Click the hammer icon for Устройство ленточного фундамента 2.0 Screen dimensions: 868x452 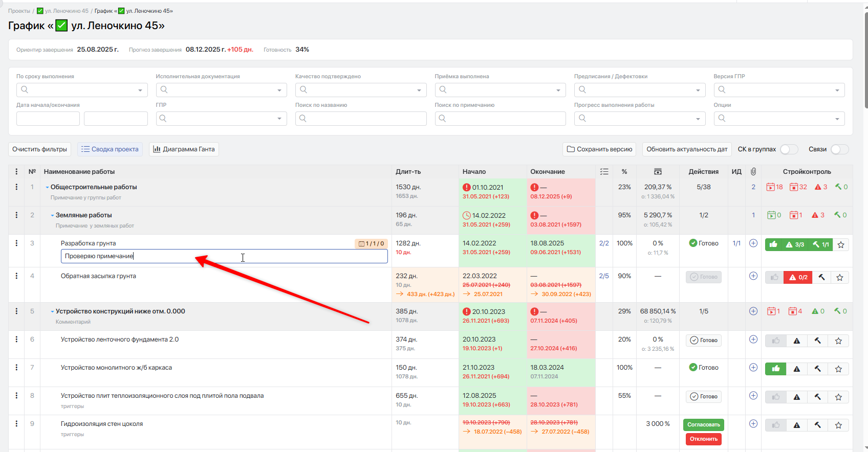coord(817,341)
